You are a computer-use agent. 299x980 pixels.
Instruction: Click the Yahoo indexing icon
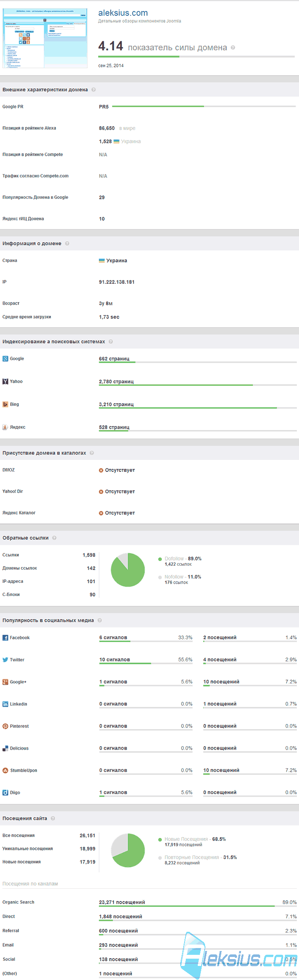(x=6, y=381)
